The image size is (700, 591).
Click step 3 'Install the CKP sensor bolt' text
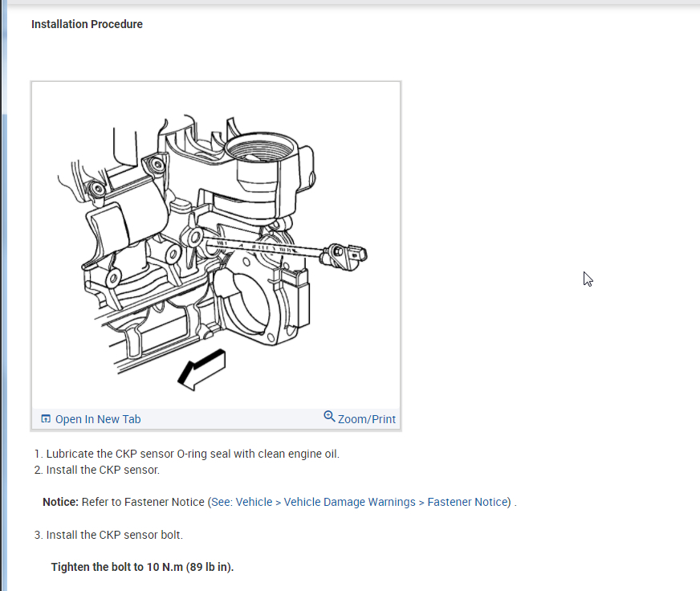click(x=114, y=535)
